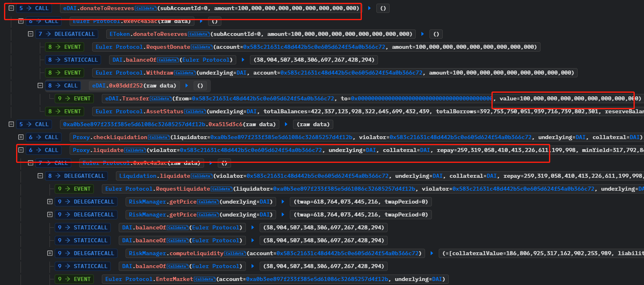Click Calldata badge on EnterMarket event
Screen dimensions: 644x285
tap(204, 279)
